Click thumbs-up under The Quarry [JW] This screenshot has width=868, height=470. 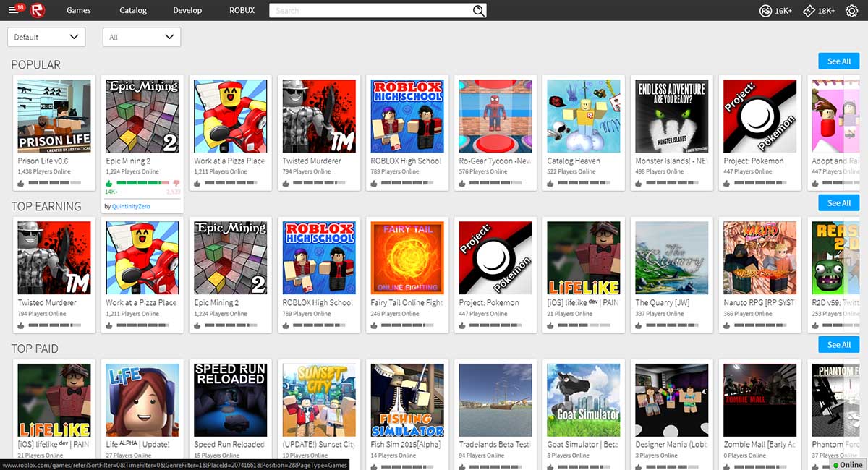pyautogui.click(x=639, y=325)
